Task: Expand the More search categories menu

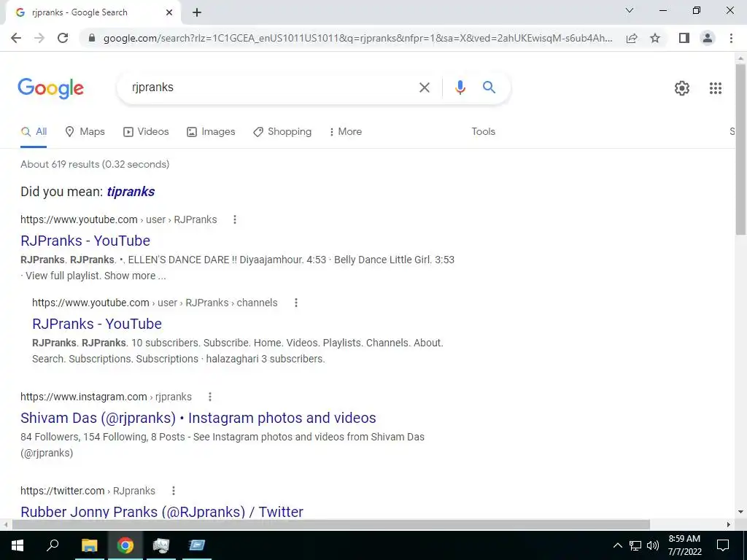Action: (345, 132)
